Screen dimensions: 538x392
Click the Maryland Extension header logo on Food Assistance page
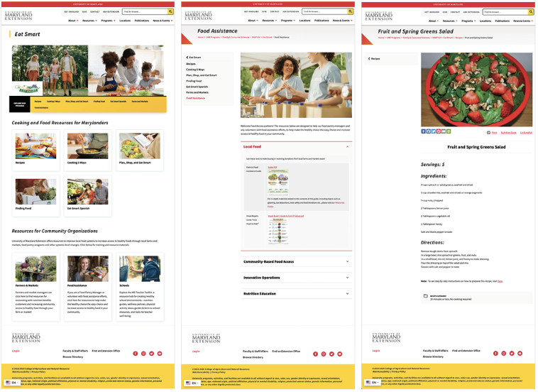pos(199,16)
